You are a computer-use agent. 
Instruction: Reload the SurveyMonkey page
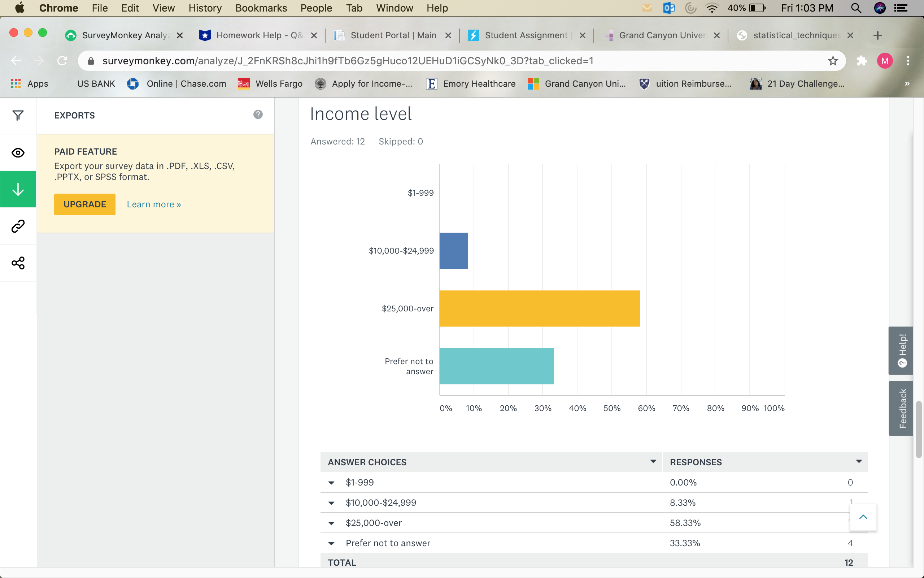[62, 61]
